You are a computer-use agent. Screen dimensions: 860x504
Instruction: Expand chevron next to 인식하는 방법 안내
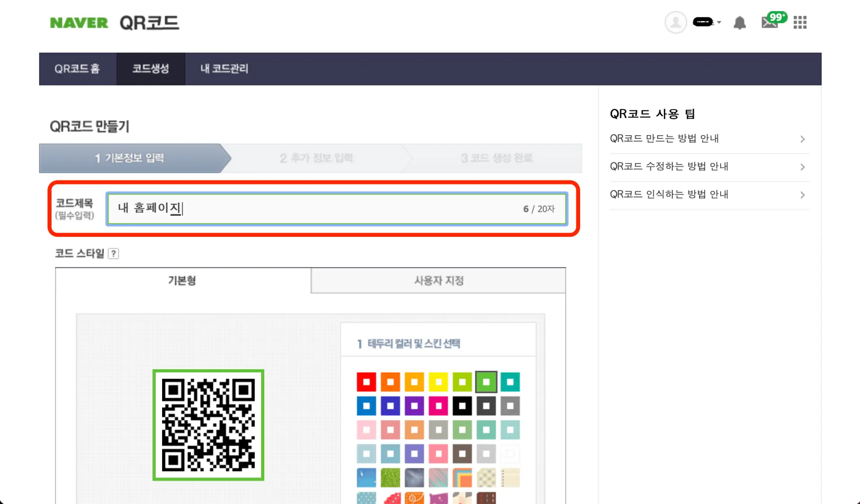tap(803, 195)
